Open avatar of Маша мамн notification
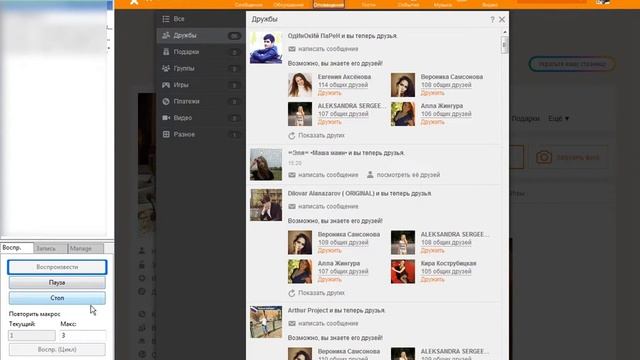The image size is (640, 360). [266, 164]
